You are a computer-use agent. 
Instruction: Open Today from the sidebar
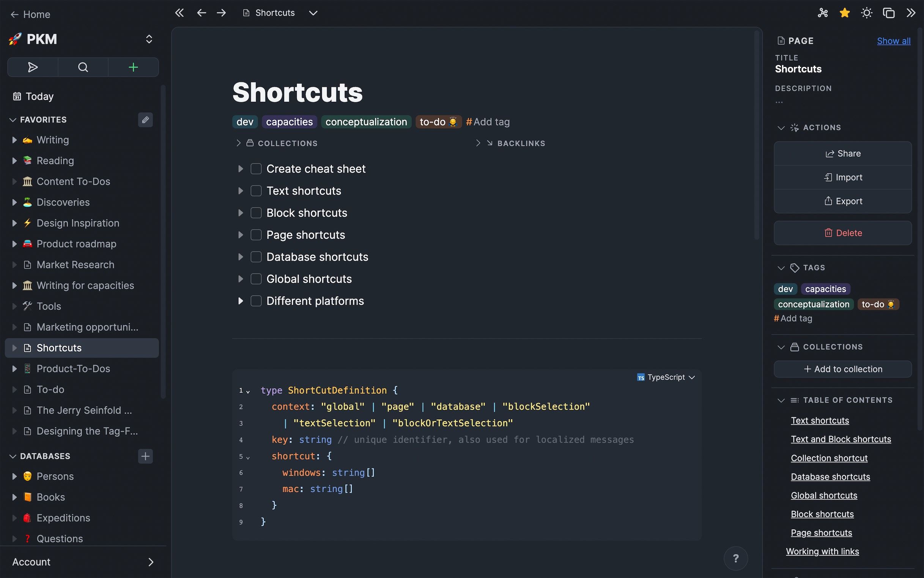[39, 96]
